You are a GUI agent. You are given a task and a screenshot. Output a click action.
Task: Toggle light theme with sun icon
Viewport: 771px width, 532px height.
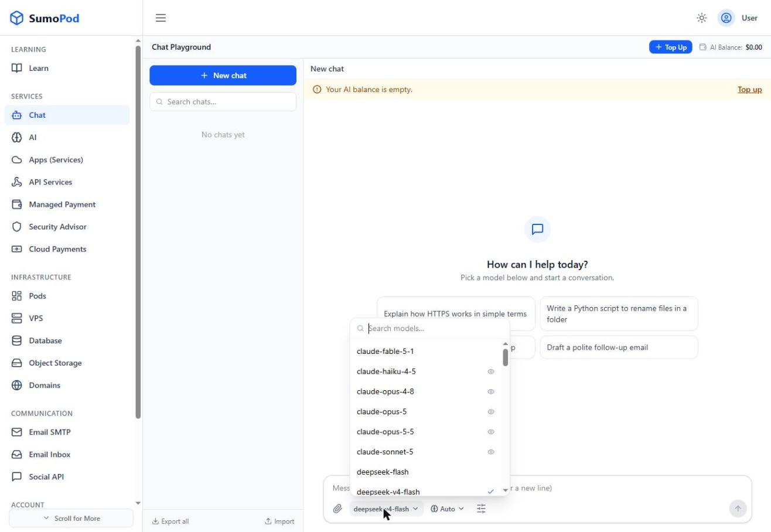tap(701, 18)
